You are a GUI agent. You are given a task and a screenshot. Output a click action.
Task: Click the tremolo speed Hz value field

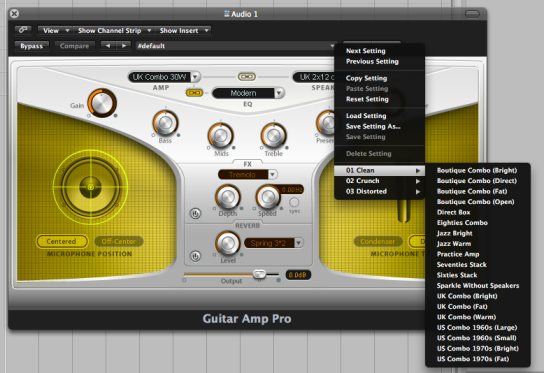point(291,189)
